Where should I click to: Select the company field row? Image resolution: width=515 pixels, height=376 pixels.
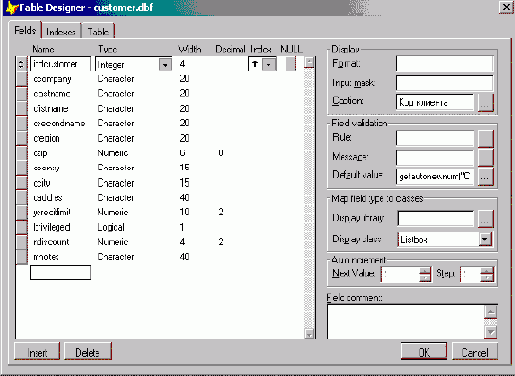(x=160, y=79)
